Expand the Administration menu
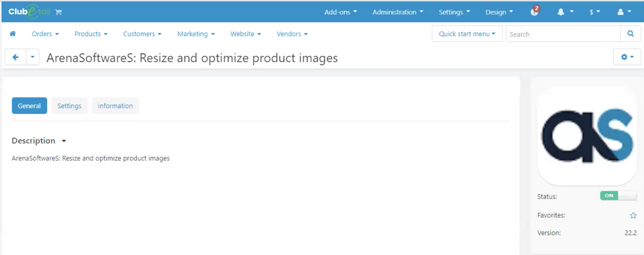Viewport: 644px width, 255px height. (x=398, y=12)
